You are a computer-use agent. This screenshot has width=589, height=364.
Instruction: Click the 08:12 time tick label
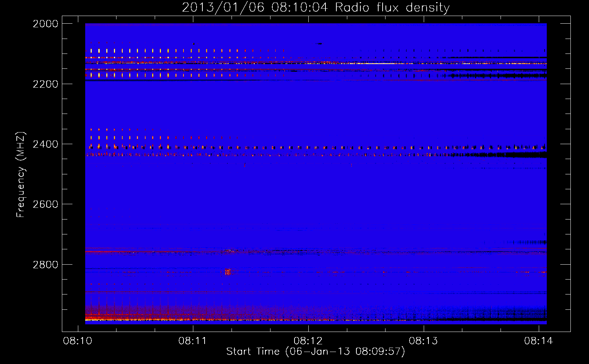[x=308, y=341]
